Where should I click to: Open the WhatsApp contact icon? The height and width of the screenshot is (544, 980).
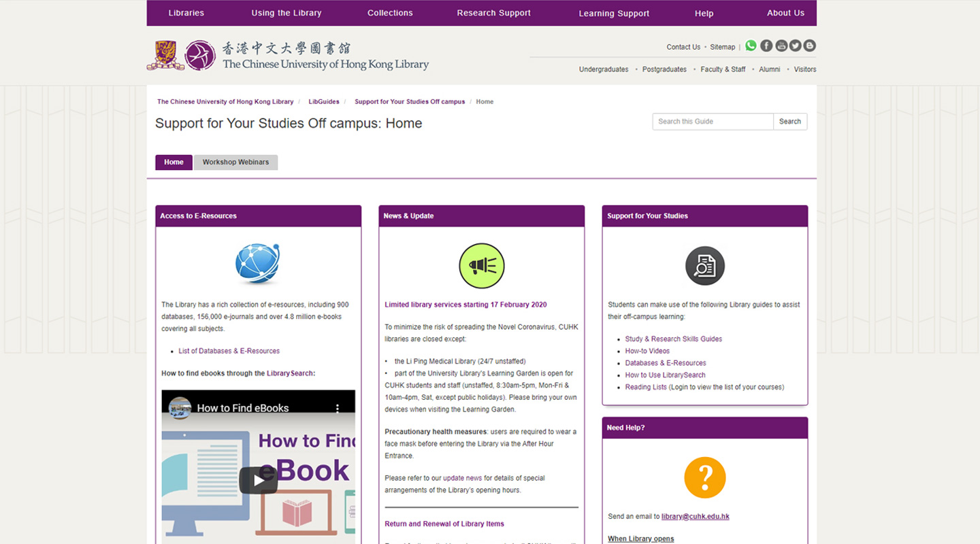tap(751, 46)
